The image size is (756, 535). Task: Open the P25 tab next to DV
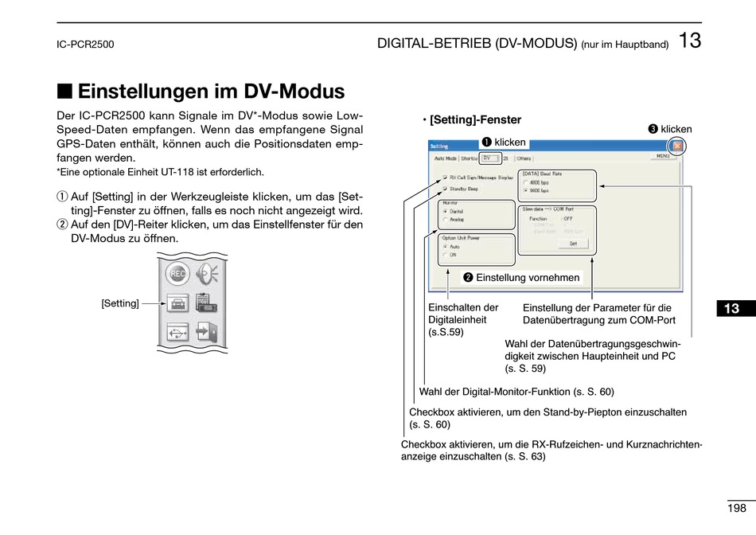coord(506,158)
